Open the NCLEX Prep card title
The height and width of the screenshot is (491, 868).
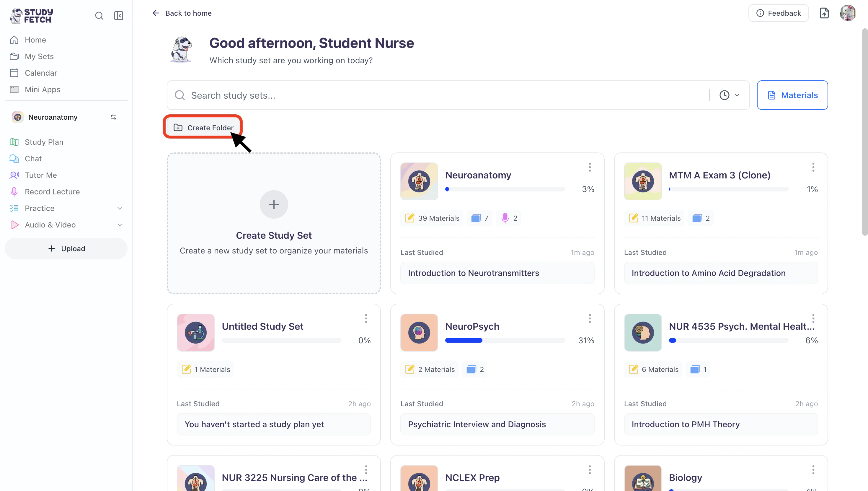point(472,477)
